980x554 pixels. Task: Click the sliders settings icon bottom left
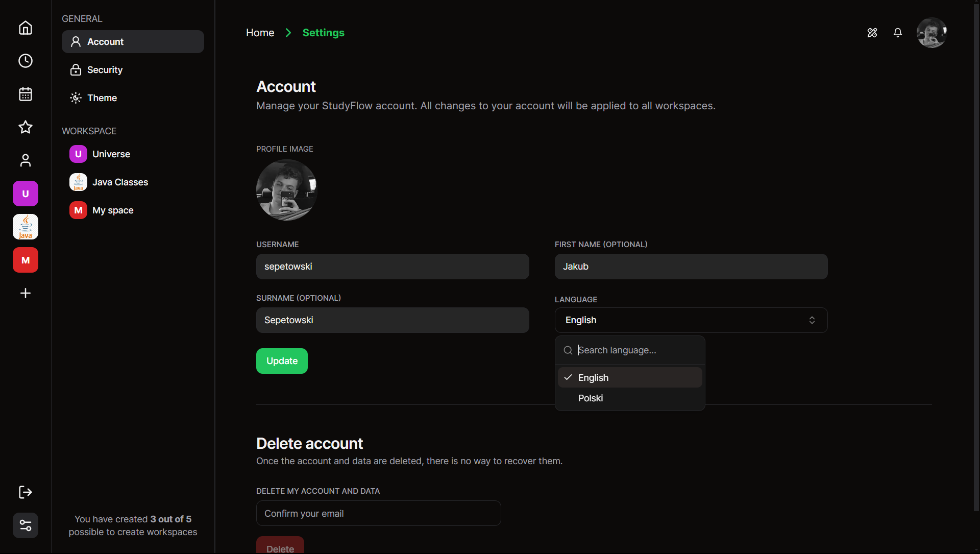pyautogui.click(x=26, y=525)
